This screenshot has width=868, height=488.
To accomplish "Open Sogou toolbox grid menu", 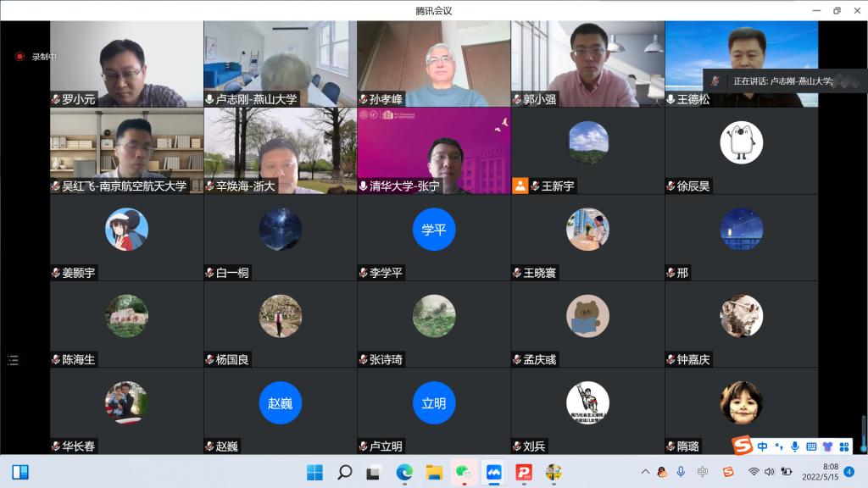I will [x=843, y=446].
